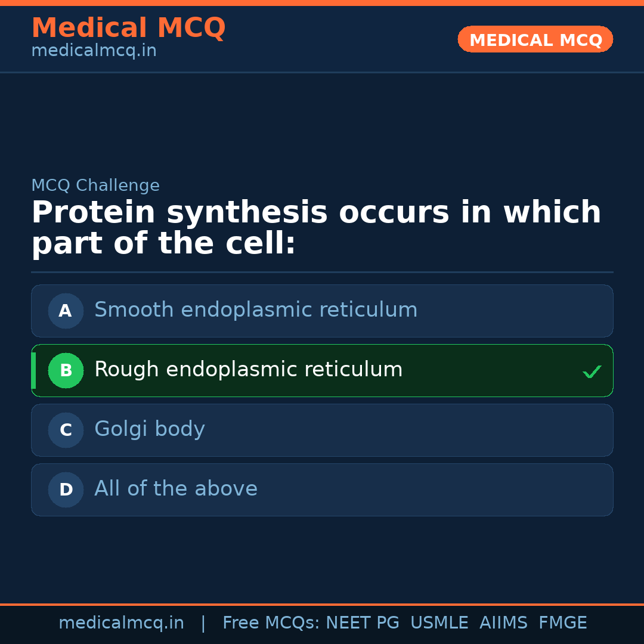Click the FMGE text in footer
The width and height of the screenshot is (644, 644).
(563, 623)
